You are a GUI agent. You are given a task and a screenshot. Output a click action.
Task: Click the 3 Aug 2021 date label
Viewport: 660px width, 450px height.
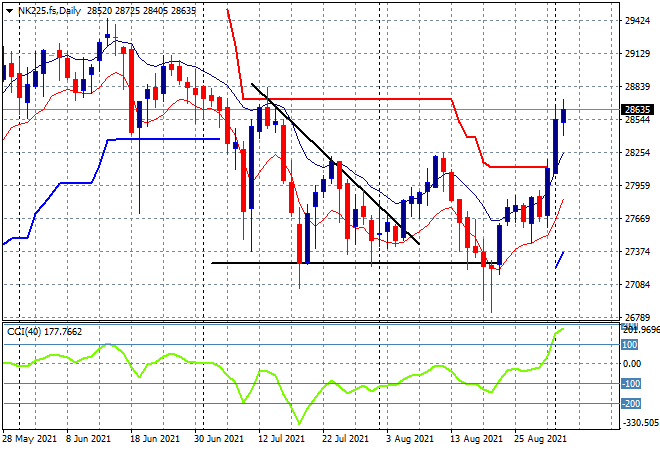tap(410, 439)
